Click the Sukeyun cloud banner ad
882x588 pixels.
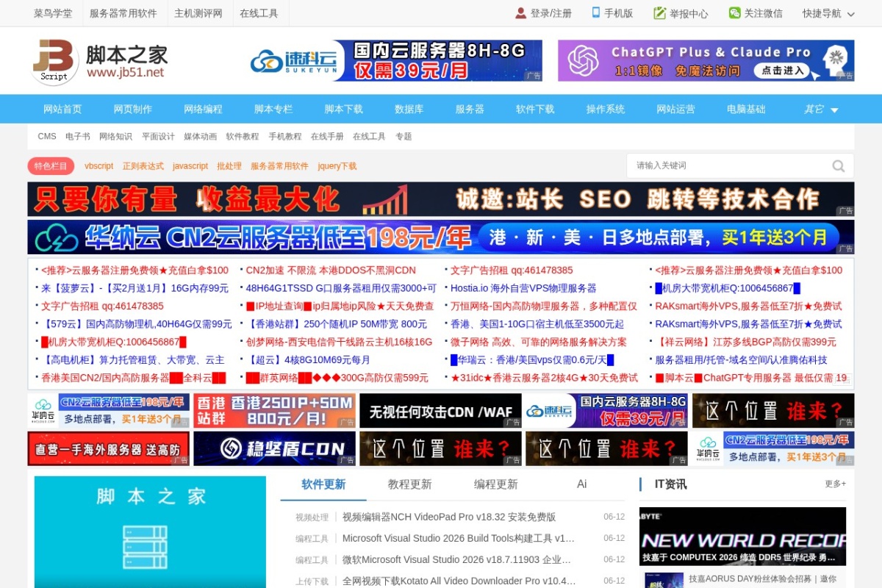pyautogui.click(x=395, y=60)
